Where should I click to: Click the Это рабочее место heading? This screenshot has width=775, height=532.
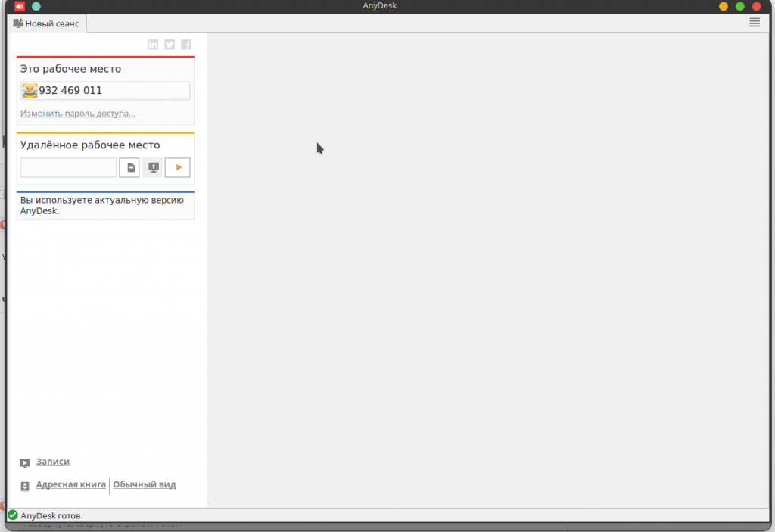tap(70, 69)
